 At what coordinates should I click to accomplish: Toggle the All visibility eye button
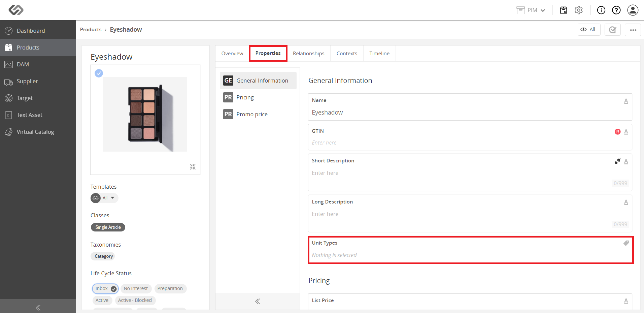(x=589, y=30)
